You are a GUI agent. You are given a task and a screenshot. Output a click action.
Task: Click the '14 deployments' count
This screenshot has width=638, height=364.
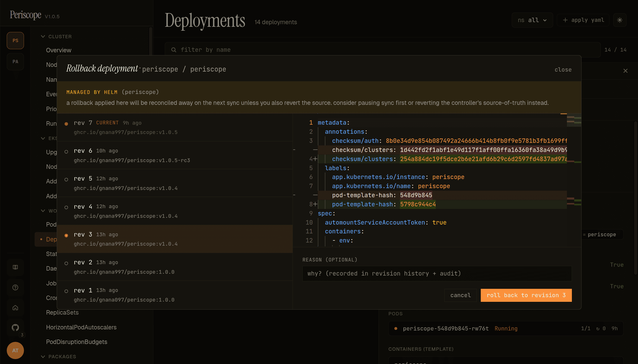pyautogui.click(x=276, y=22)
